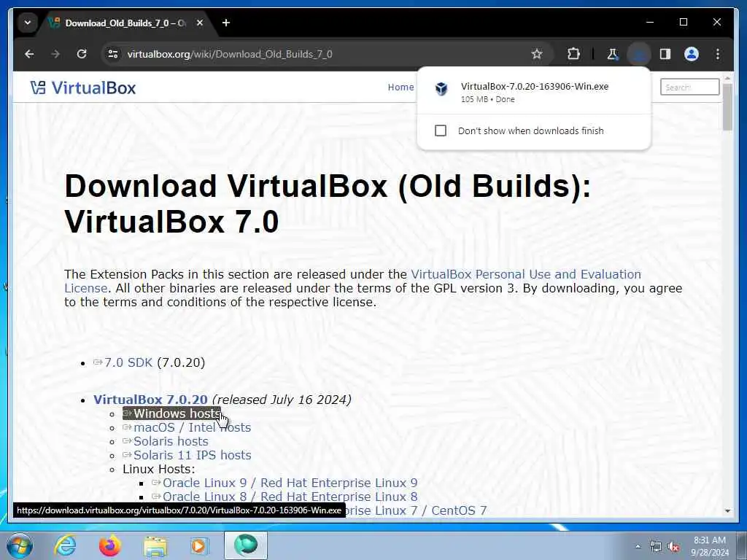This screenshot has height=560, width=747.
Task: Open site information icon in address bar
Action: point(113,54)
